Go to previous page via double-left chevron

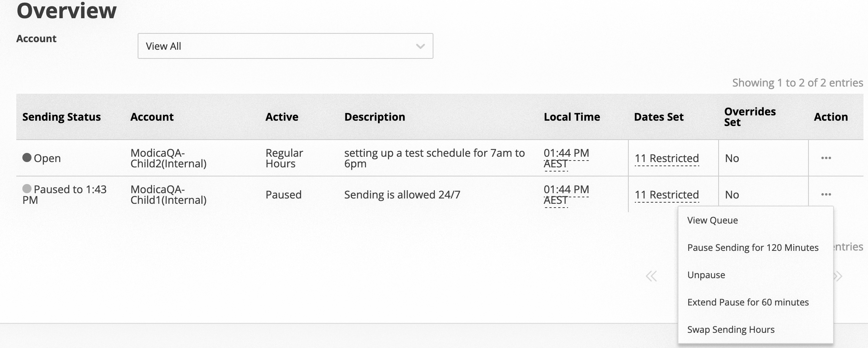click(x=651, y=276)
